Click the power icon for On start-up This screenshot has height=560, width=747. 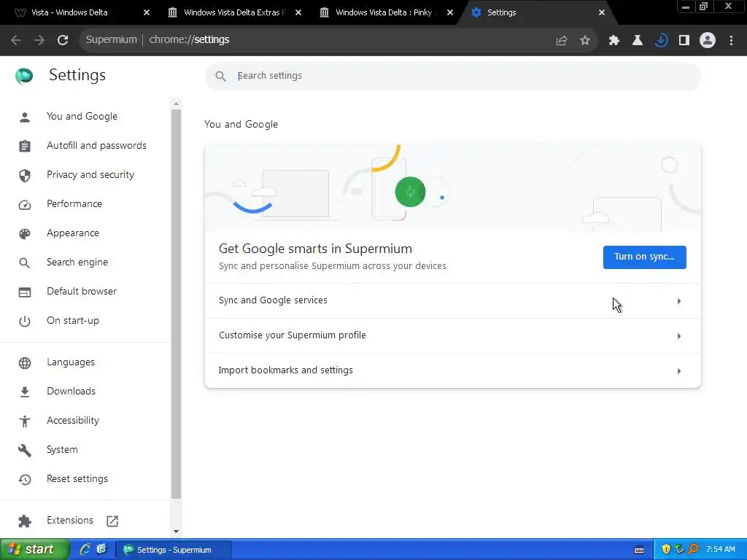pos(25,321)
